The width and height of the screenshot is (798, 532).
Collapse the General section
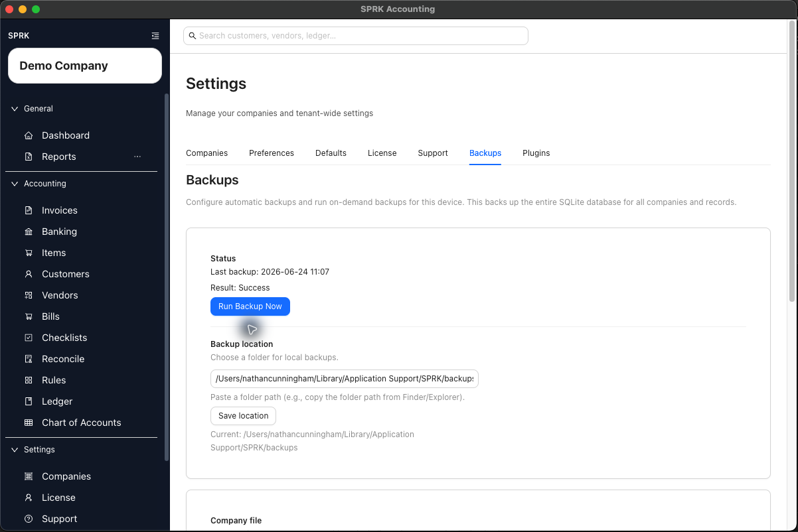tap(15, 109)
